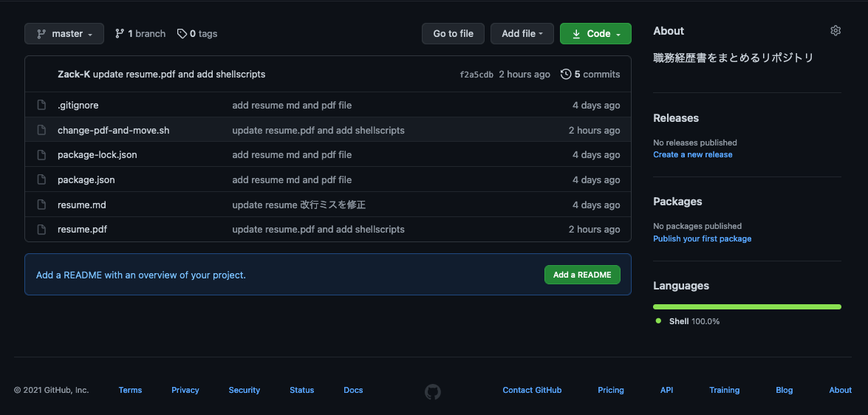
Task: Click file icon beside package.json
Action: coord(41,180)
